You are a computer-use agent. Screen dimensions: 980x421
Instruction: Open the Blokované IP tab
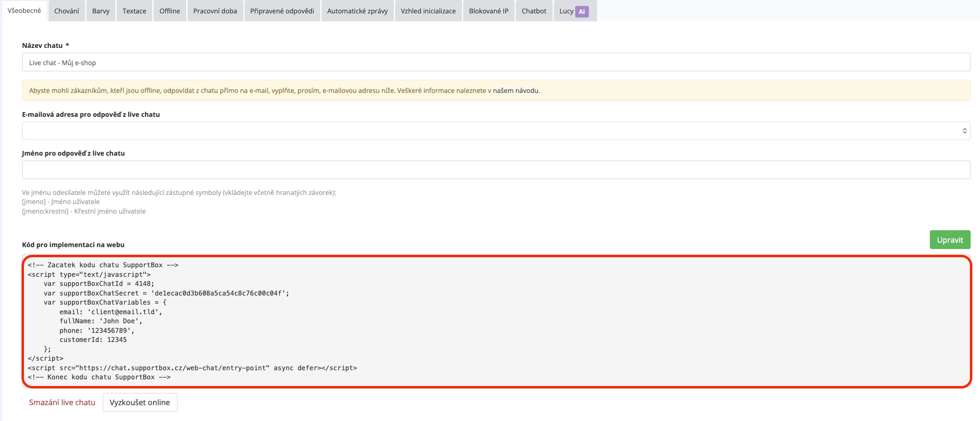pyautogui.click(x=489, y=11)
